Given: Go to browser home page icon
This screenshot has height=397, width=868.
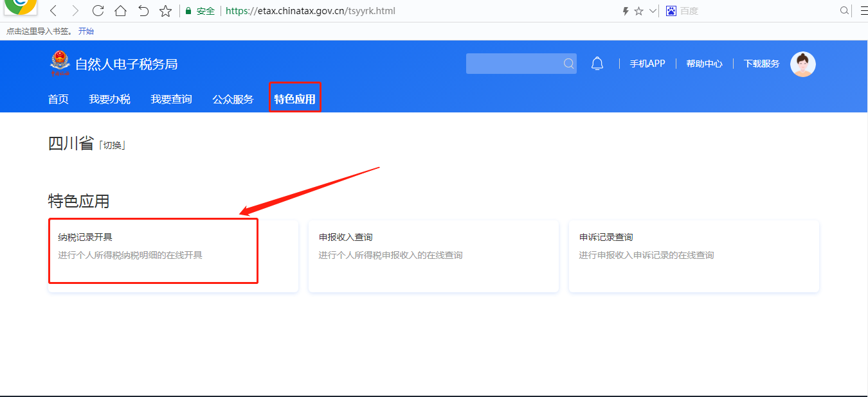Looking at the screenshot, I should pyautogui.click(x=120, y=11).
